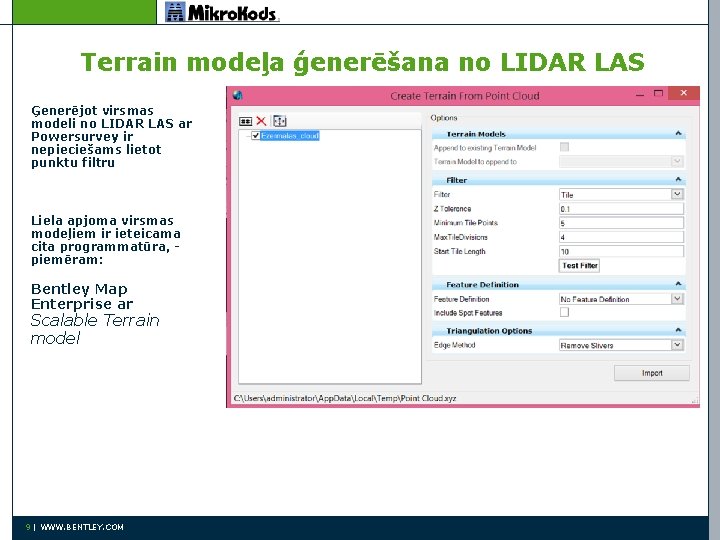This screenshot has height=540, width=720.
Task: Click the Import button
Action: click(652, 373)
